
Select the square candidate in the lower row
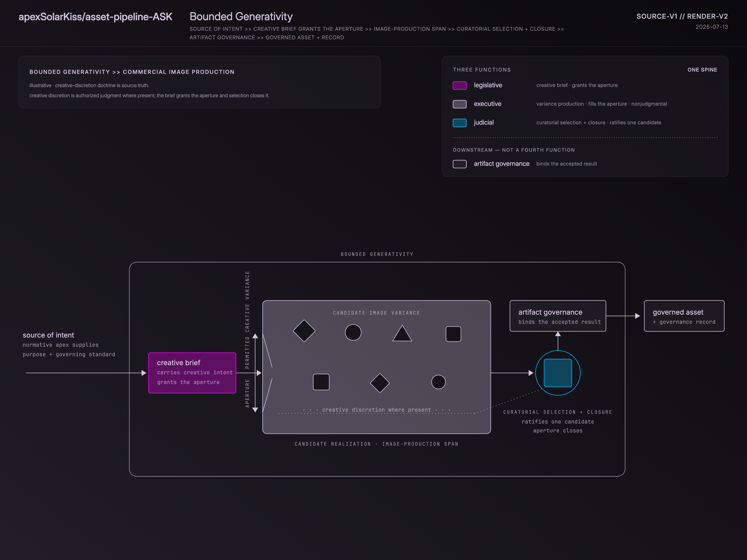pyautogui.click(x=321, y=382)
